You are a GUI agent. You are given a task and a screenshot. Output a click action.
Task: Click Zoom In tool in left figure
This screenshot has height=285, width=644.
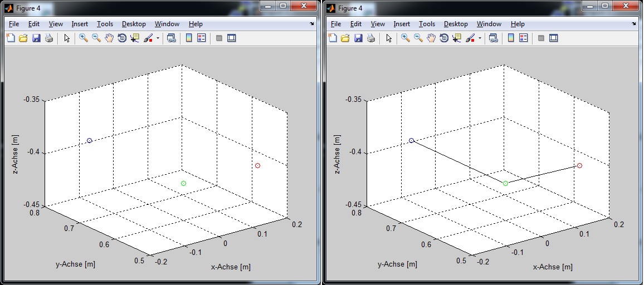(x=84, y=38)
